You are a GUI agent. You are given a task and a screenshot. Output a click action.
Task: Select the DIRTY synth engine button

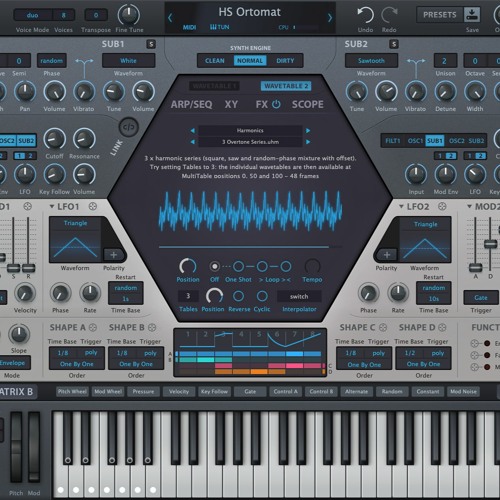coord(285,61)
